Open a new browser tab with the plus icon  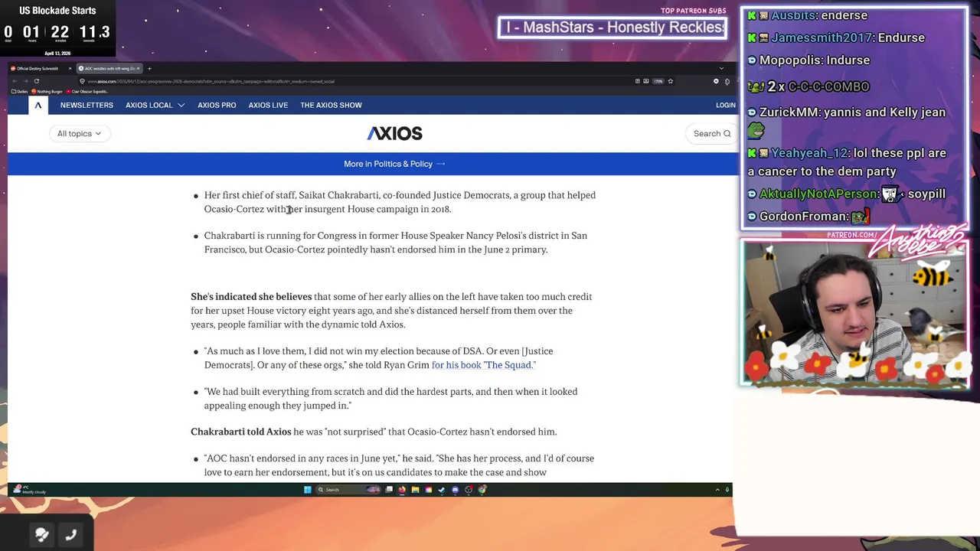[149, 69]
